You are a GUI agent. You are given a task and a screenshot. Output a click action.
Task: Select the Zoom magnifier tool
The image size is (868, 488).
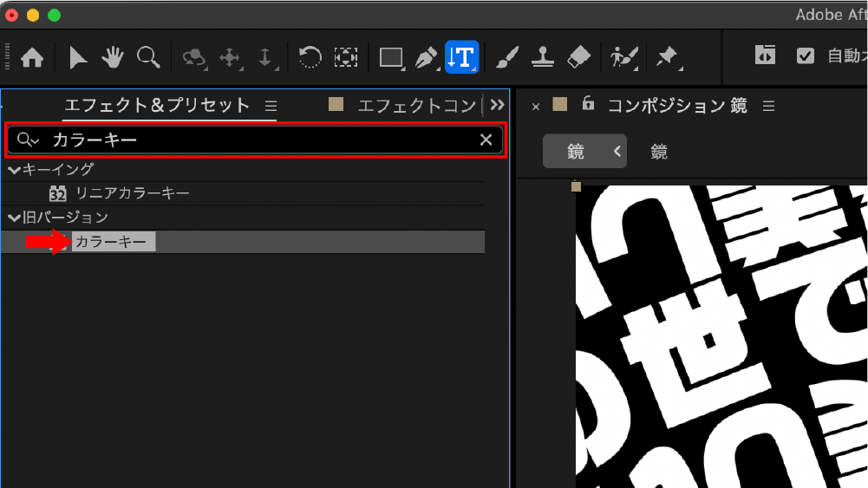click(x=148, y=57)
